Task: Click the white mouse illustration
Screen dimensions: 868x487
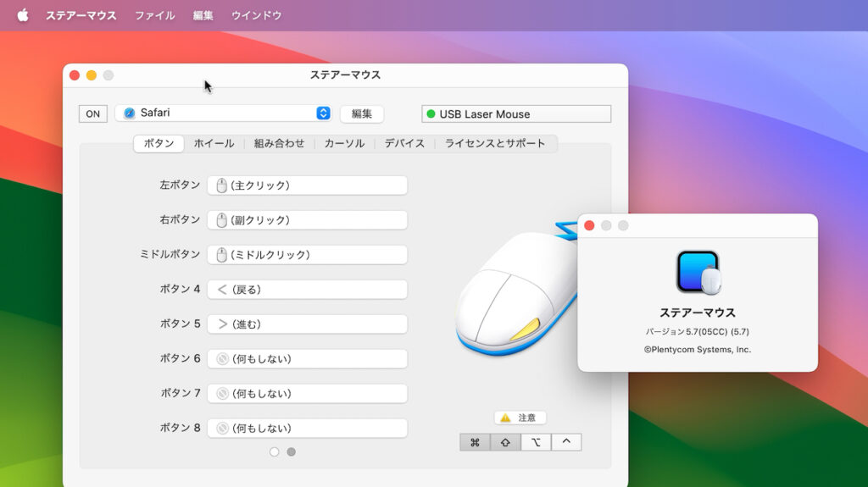Action: click(515, 291)
